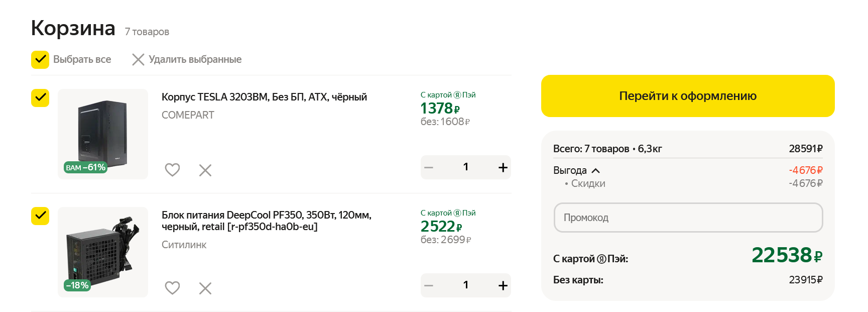Open the DeepCool power supply thumbnail

pyautogui.click(x=103, y=252)
